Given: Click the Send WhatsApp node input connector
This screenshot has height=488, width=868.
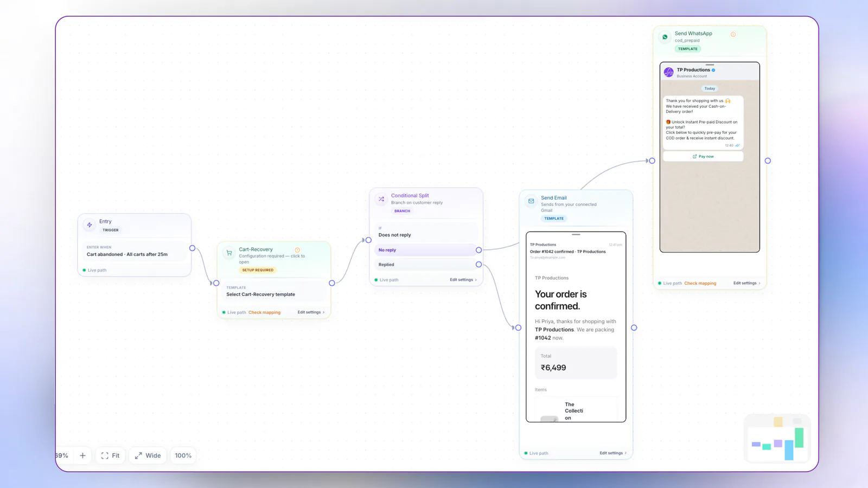Looking at the screenshot, I should point(652,160).
